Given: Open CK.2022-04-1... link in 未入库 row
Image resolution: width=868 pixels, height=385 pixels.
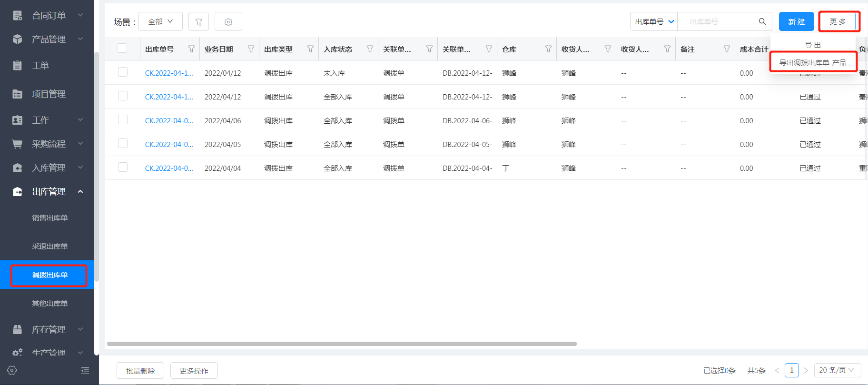Looking at the screenshot, I should [x=169, y=73].
